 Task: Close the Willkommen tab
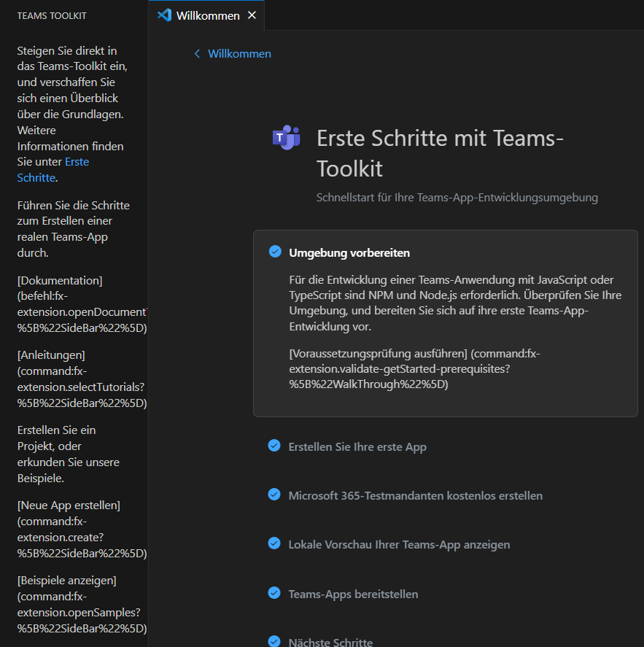[252, 15]
